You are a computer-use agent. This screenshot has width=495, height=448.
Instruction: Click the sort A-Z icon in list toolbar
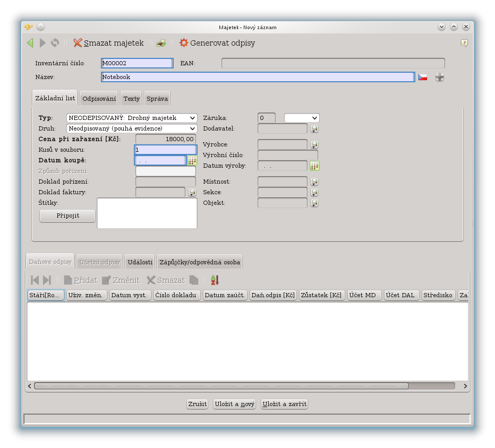(215, 280)
